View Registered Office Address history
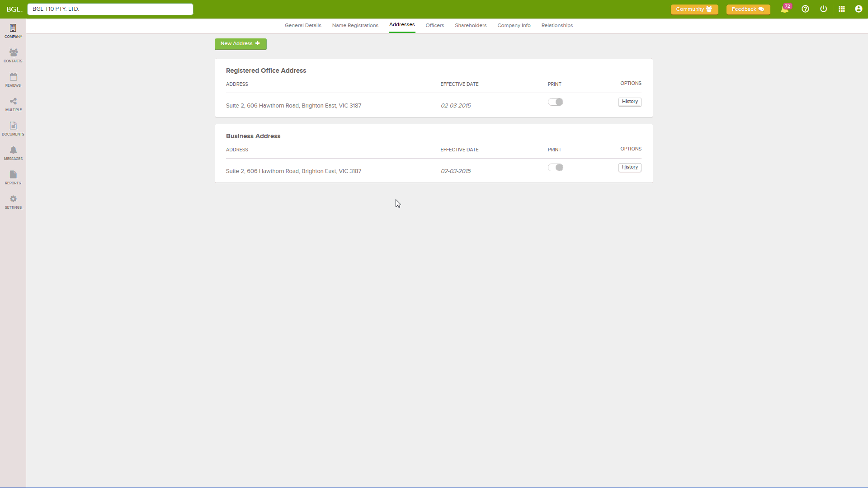Image resolution: width=868 pixels, height=488 pixels. [630, 101]
